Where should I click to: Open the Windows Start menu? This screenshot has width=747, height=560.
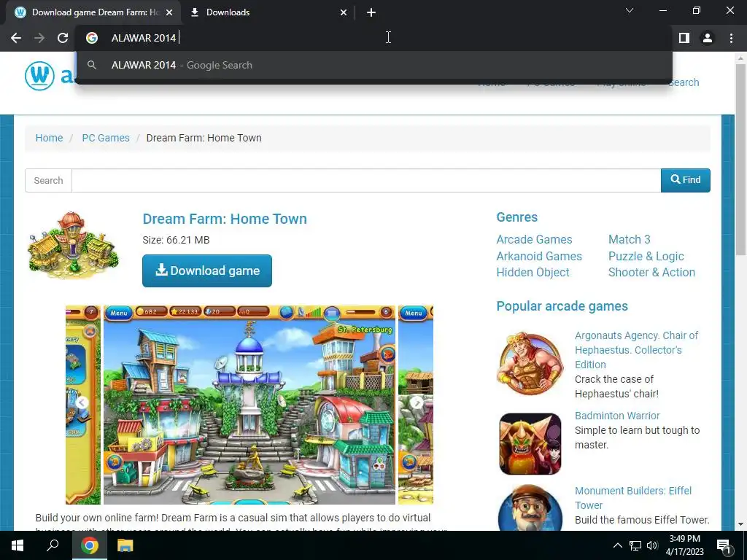point(18,545)
